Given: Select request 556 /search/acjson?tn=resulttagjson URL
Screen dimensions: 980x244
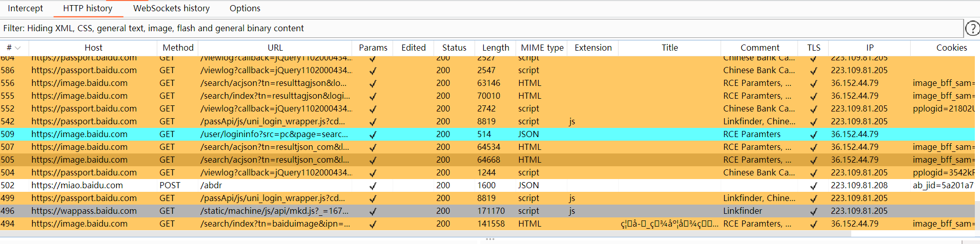Looking at the screenshot, I should 273,83.
